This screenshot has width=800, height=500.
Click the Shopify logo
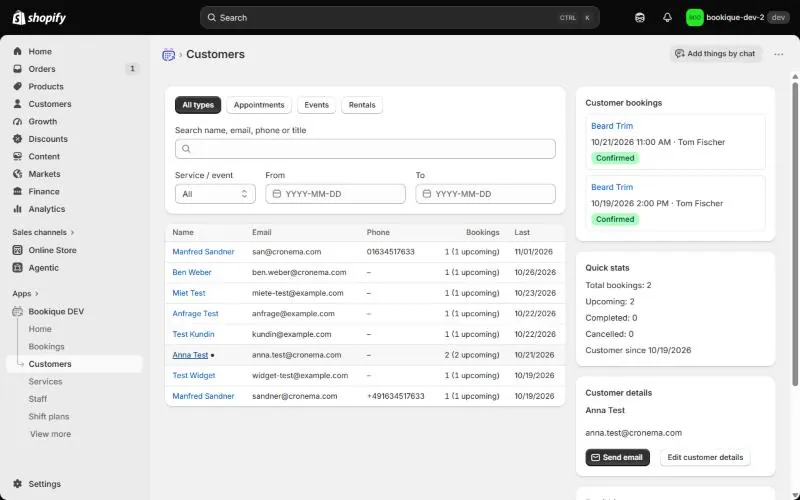click(x=39, y=18)
